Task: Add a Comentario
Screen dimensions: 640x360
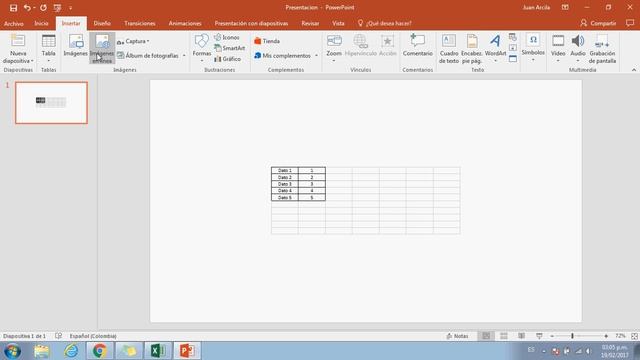Action: 418,46
